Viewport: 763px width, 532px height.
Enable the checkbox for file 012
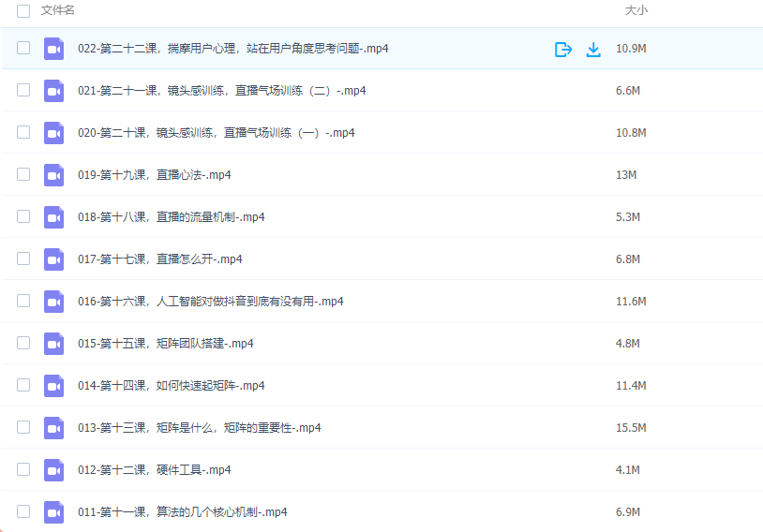23,470
